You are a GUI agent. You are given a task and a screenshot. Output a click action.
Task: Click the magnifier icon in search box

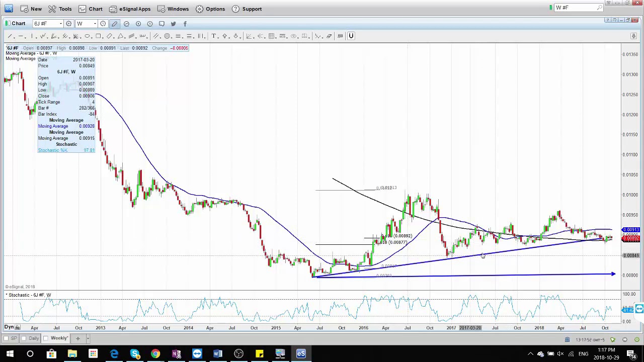coord(599,8)
